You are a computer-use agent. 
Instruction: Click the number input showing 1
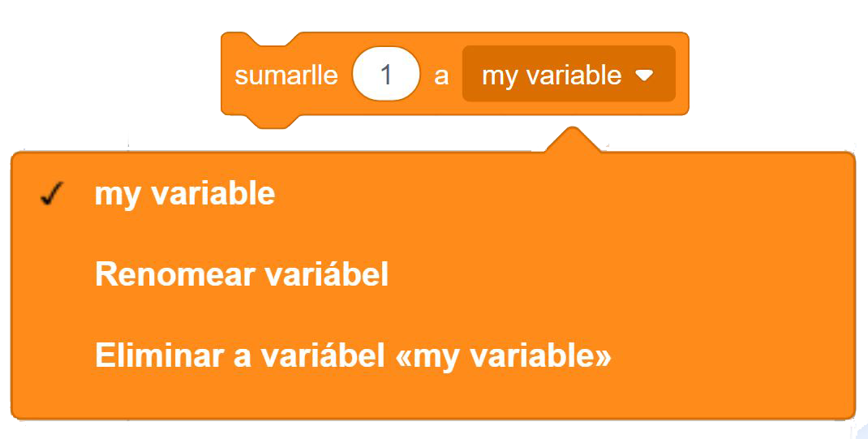386,75
